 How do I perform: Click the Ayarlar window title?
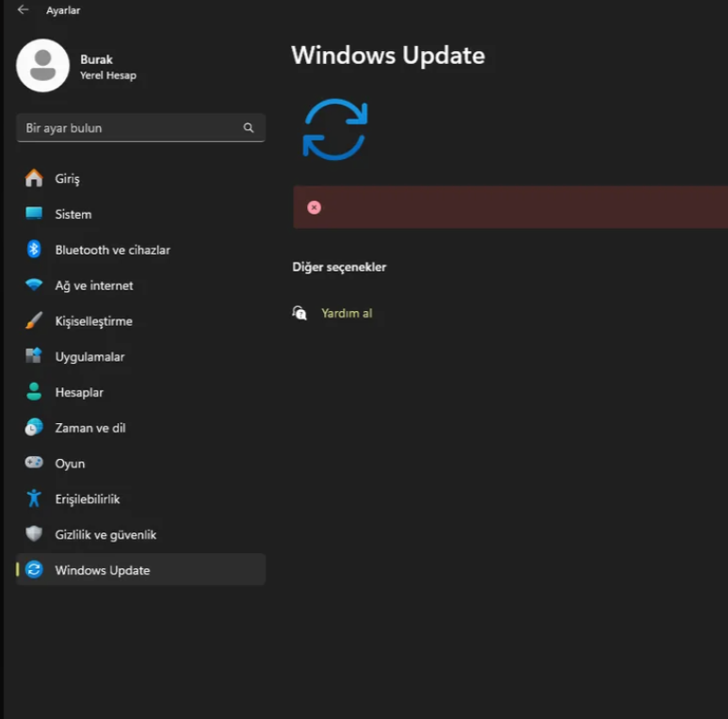coord(63,10)
